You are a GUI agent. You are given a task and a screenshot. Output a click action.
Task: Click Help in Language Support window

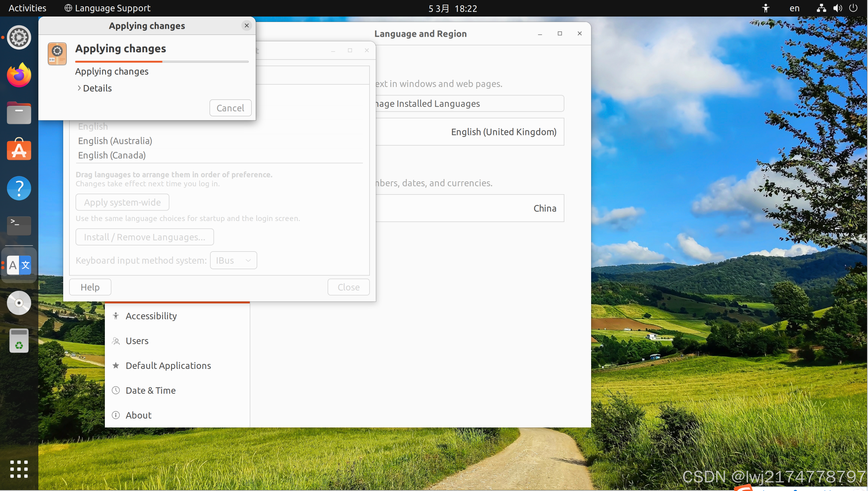(x=90, y=287)
